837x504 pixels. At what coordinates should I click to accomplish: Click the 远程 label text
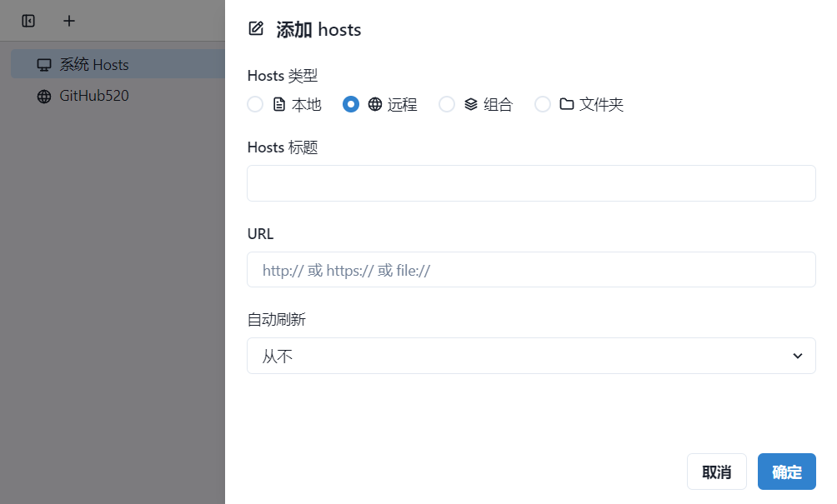(402, 104)
